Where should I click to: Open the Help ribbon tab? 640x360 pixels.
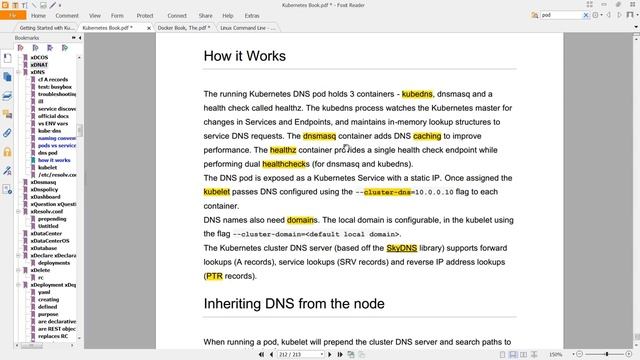point(228,16)
